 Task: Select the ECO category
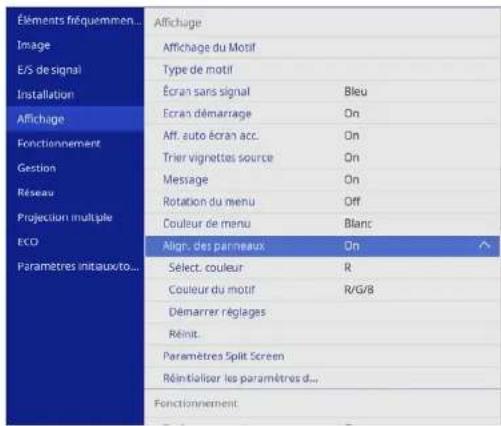(28, 242)
